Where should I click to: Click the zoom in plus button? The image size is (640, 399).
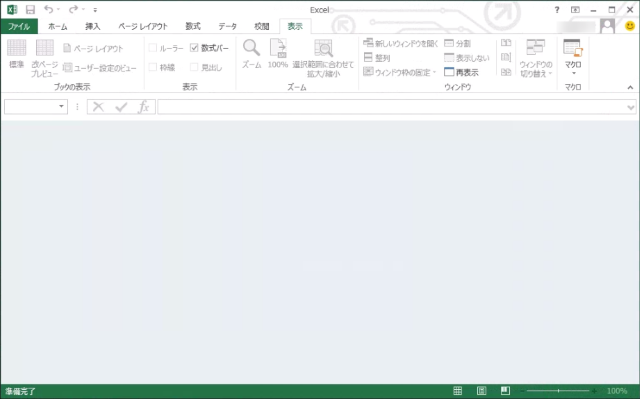click(x=594, y=391)
